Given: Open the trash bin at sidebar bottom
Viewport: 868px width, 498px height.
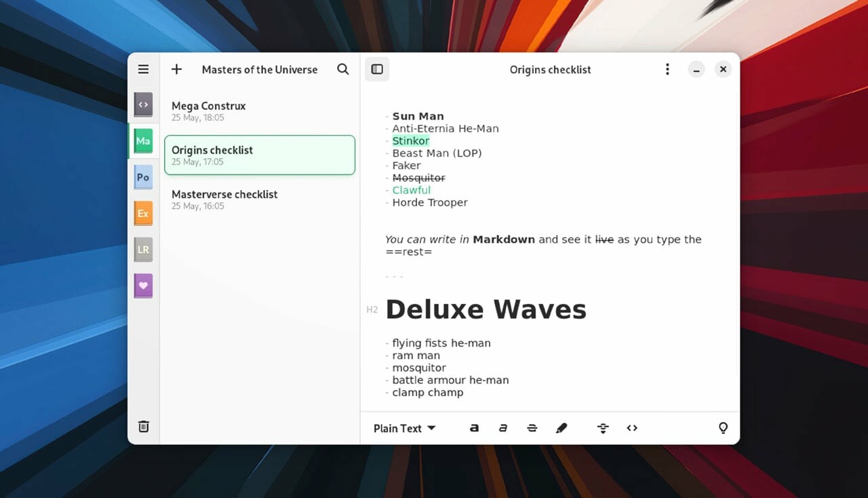Looking at the screenshot, I should click(x=144, y=426).
